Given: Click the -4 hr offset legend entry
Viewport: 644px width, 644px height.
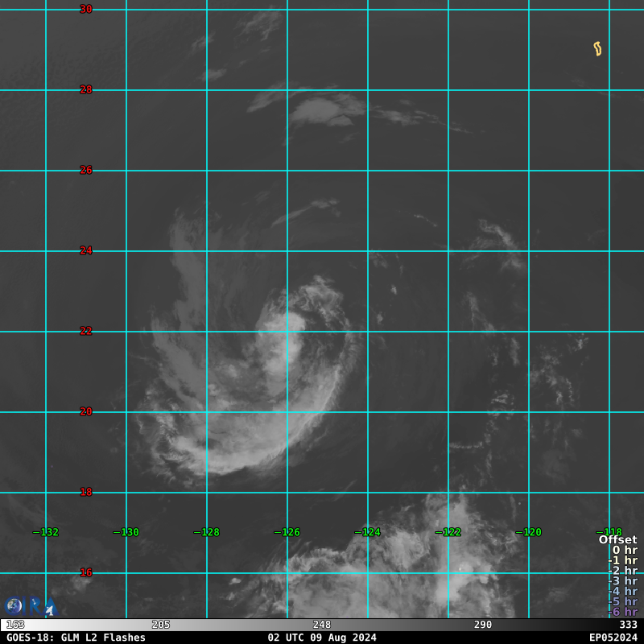Looking at the screenshot, I should pyautogui.click(x=622, y=592).
